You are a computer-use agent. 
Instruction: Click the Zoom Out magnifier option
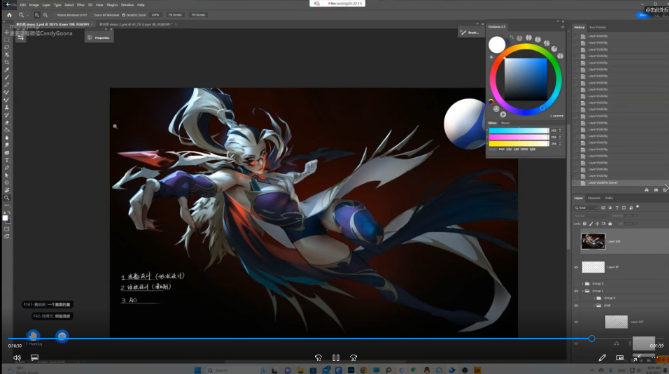click(45, 15)
